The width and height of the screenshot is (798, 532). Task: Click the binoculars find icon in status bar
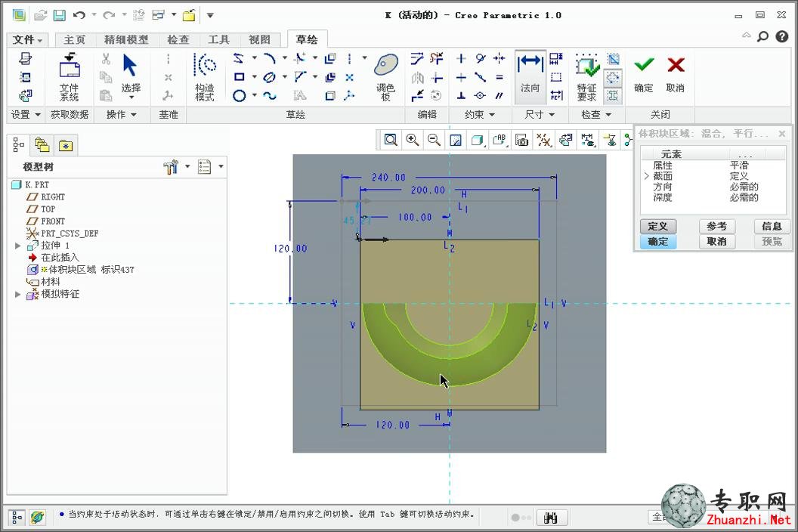550,518
